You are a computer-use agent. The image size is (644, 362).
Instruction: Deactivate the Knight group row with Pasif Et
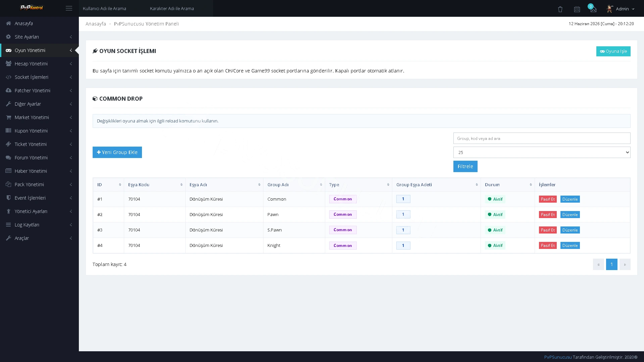tap(548, 246)
